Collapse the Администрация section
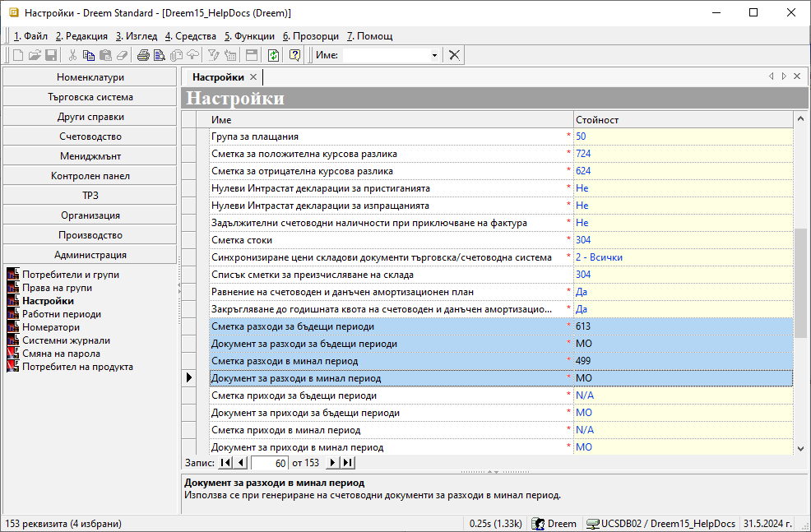811x532 pixels. (90, 255)
